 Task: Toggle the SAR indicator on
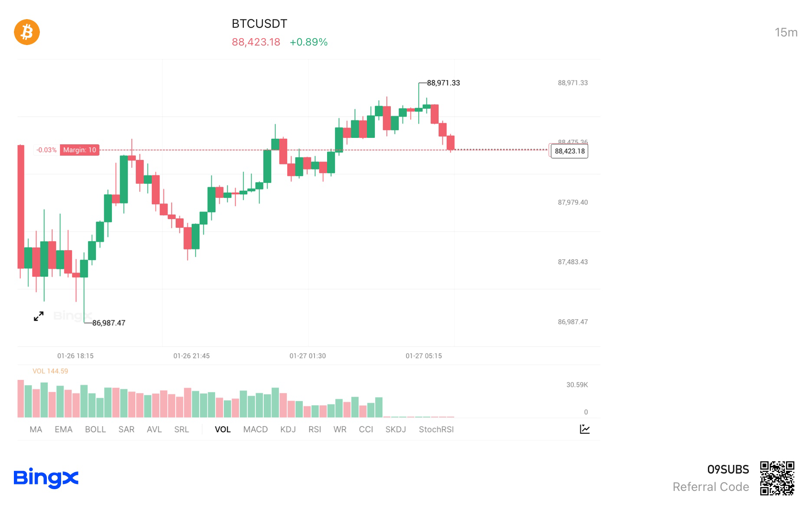126,429
